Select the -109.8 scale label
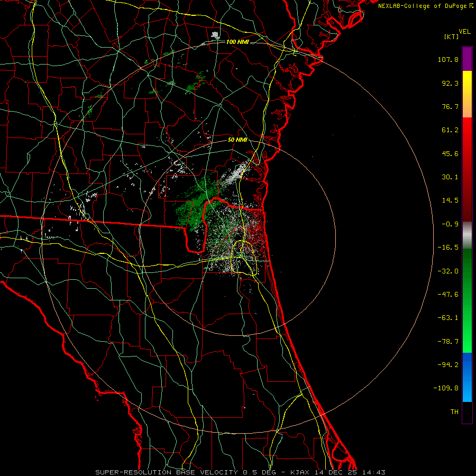This screenshot has width=476, height=476. coord(446,388)
